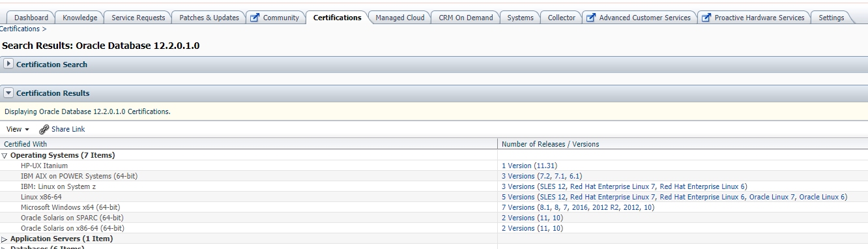The image size is (868, 249).
Task: Collapse the Certification Results panel
Action: 8,93
